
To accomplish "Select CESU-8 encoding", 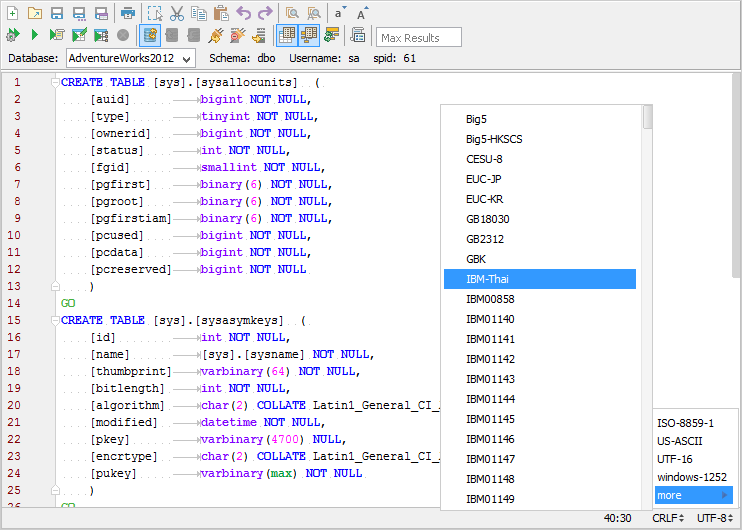I will [x=540, y=159].
